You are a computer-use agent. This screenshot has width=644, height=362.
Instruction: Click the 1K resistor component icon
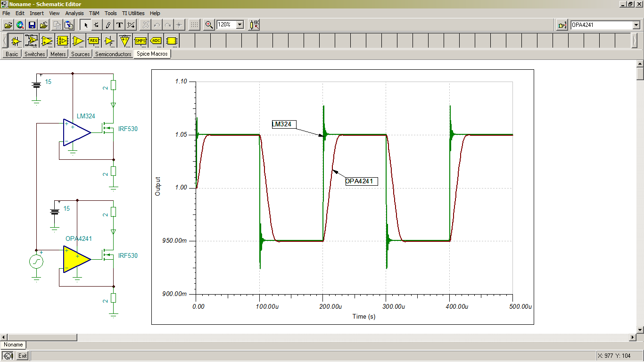tap(254, 25)
